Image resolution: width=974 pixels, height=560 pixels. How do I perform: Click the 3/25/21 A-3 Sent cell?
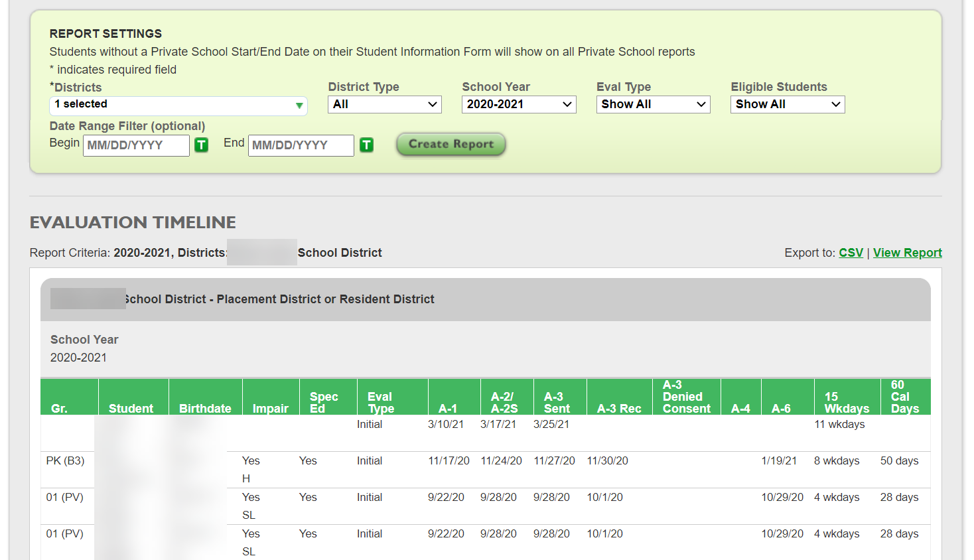(551, 425)
